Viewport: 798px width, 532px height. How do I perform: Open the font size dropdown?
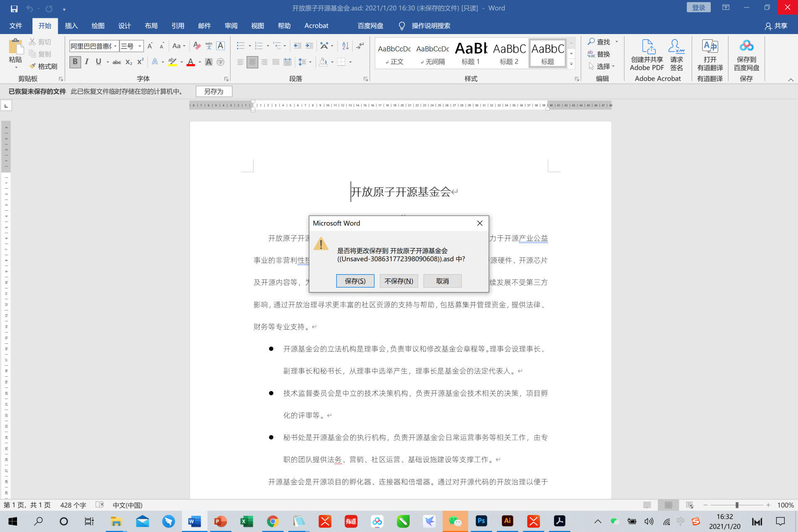140,46
